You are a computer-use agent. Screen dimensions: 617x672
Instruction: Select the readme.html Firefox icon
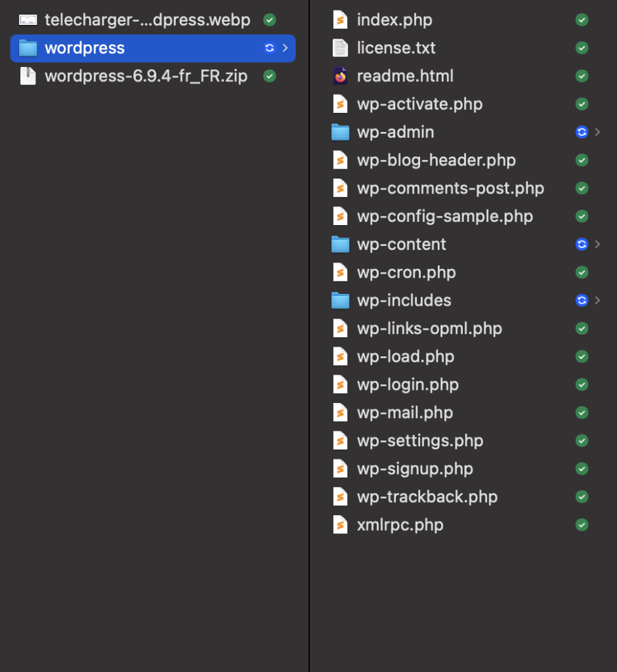point(341,76)
